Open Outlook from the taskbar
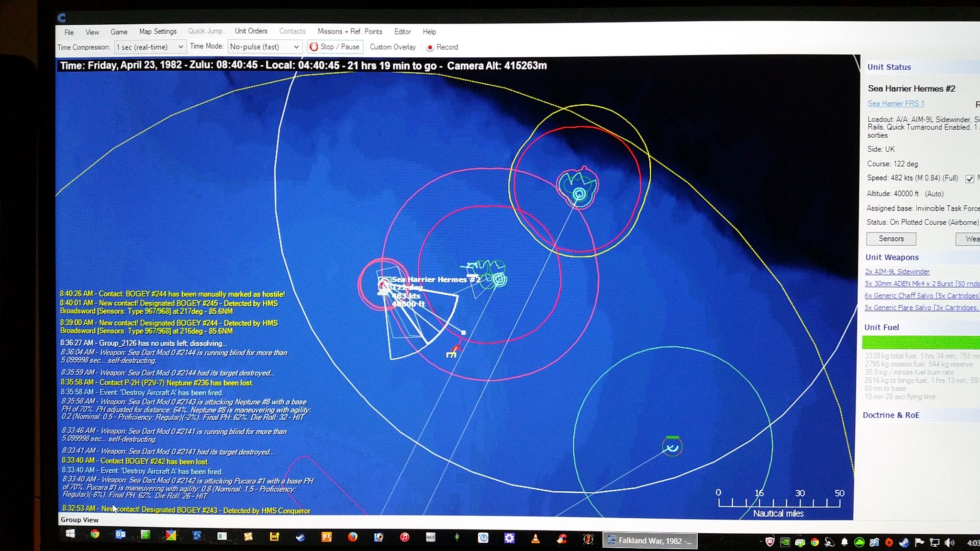Viewport: 980px width, 551px height. click(120, 535)
